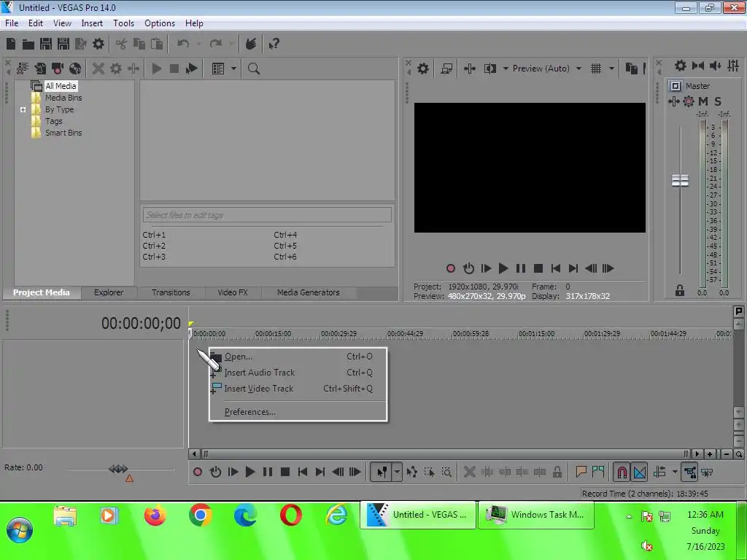Click the Zoom Edit Tool icon
The width and height of the screenshot is (747, 560).
click(446, 472)
